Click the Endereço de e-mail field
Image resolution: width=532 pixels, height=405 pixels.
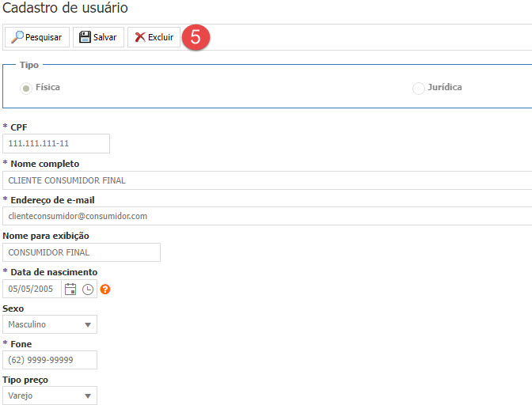click(x=266, y=216)
